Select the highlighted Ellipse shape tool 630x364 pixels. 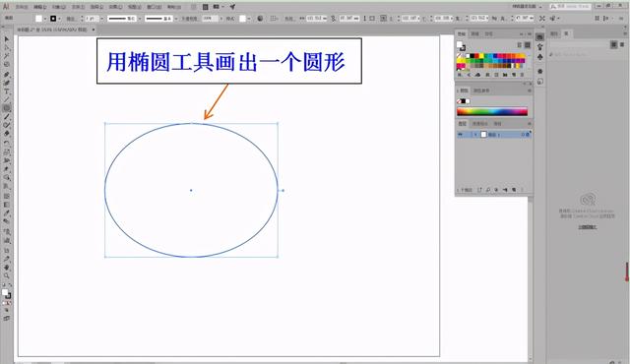pyautogui.click(x=7, y=108)
